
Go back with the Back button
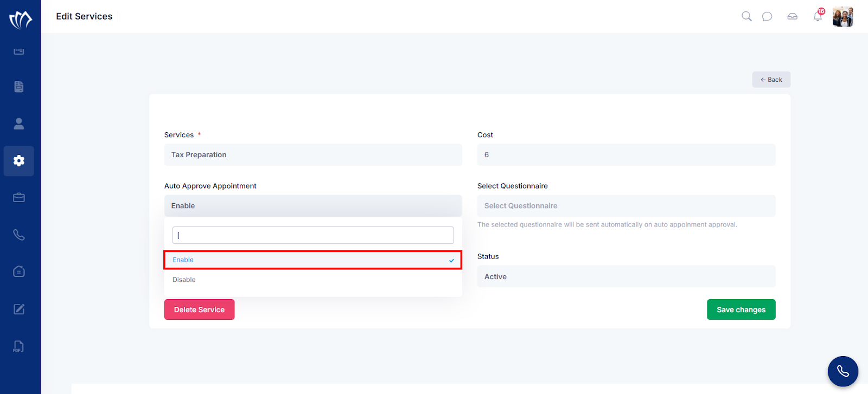[771, 80]
